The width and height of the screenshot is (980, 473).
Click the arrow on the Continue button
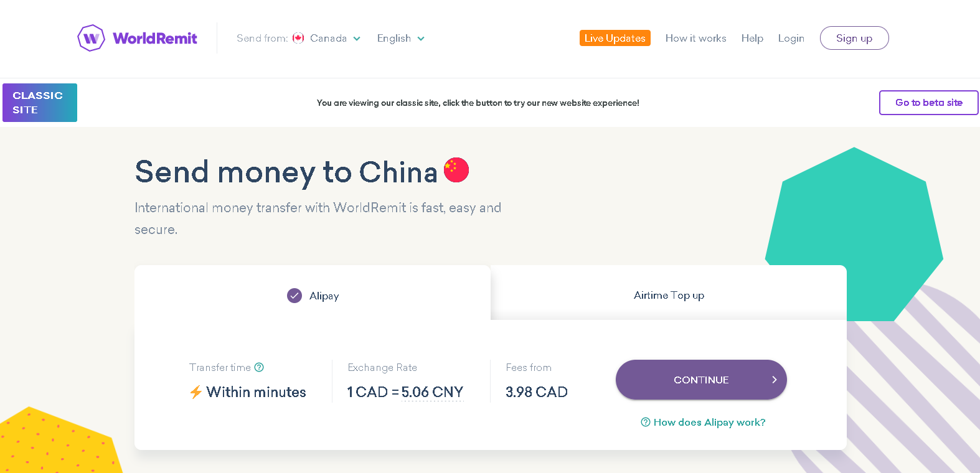pyautogui.click(x=774, y=380)
